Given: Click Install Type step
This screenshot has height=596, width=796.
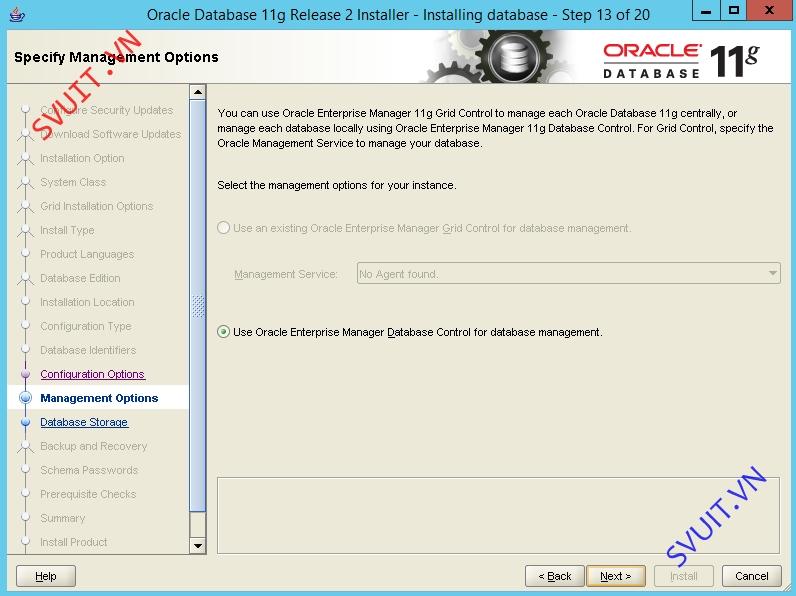Looking at the screenshot, I should coord(67,230).
